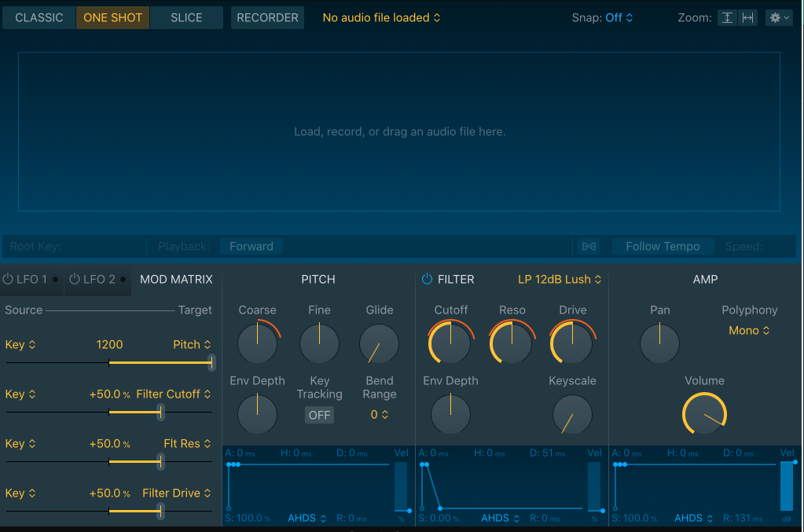The height and width of the screenshot is (532, 804).
Task: Enable LFO 1 with its power icon
Action: [8, 279]
